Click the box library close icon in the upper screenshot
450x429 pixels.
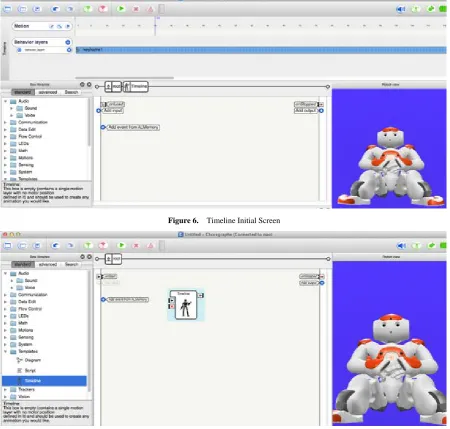tap(89, 85)
